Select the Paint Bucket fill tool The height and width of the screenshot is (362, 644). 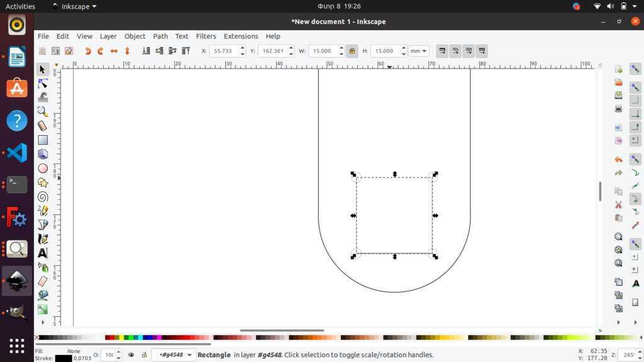[42, 295]
